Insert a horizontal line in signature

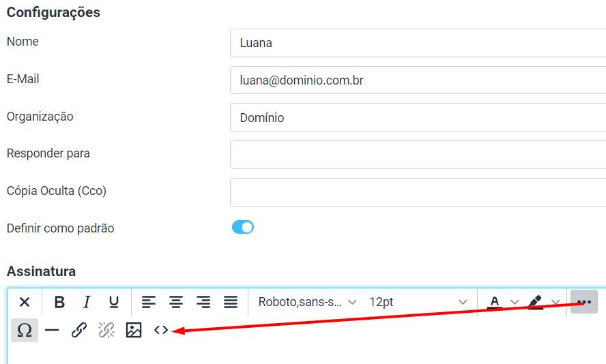tap(52, 331)
